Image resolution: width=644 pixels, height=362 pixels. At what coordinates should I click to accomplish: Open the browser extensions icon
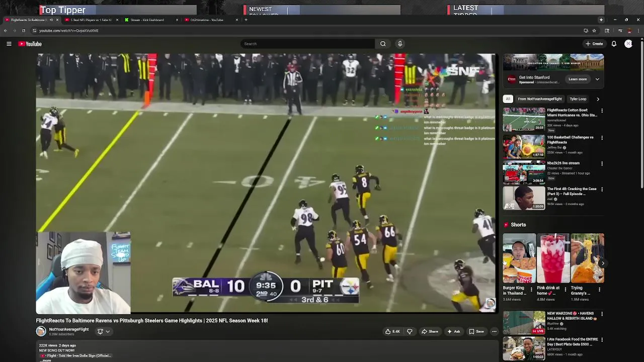[x=607, y=31]
